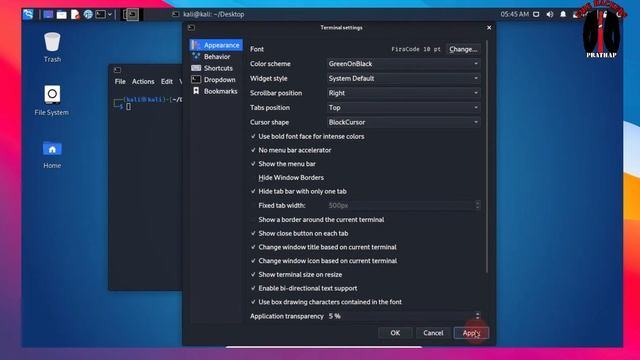640x360 pixels.
Task: Adjust Application transparency spinner arrows
Action: click(478, 316)
